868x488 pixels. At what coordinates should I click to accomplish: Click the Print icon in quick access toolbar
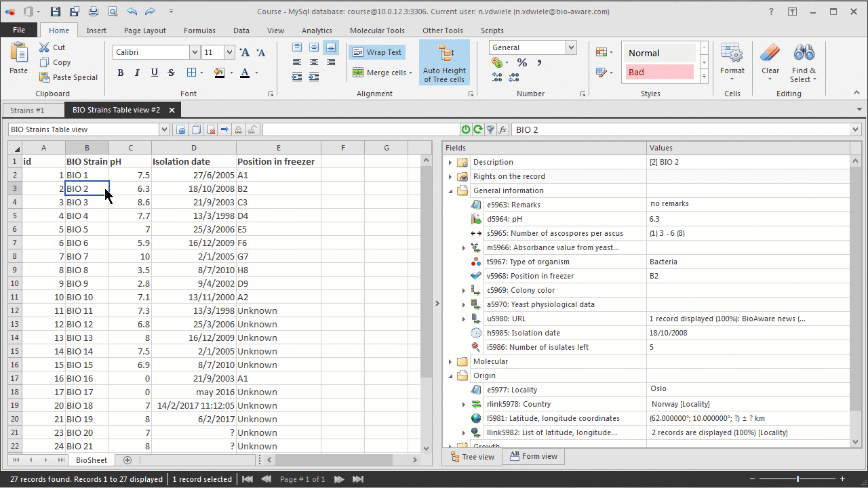[94, 12]
